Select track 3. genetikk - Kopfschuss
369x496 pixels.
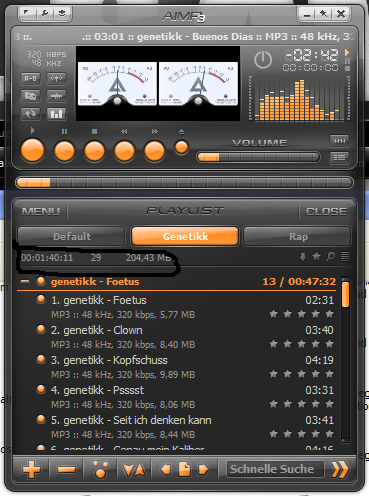(176, 367)
